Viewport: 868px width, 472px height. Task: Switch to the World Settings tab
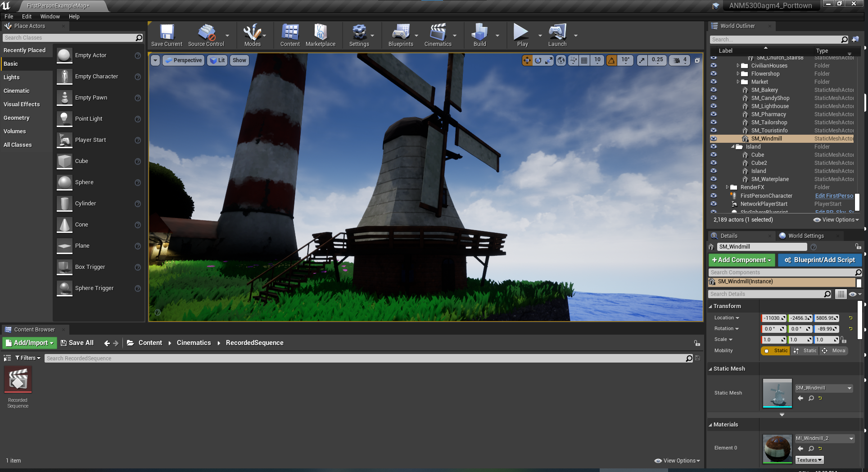coord(806,236)
